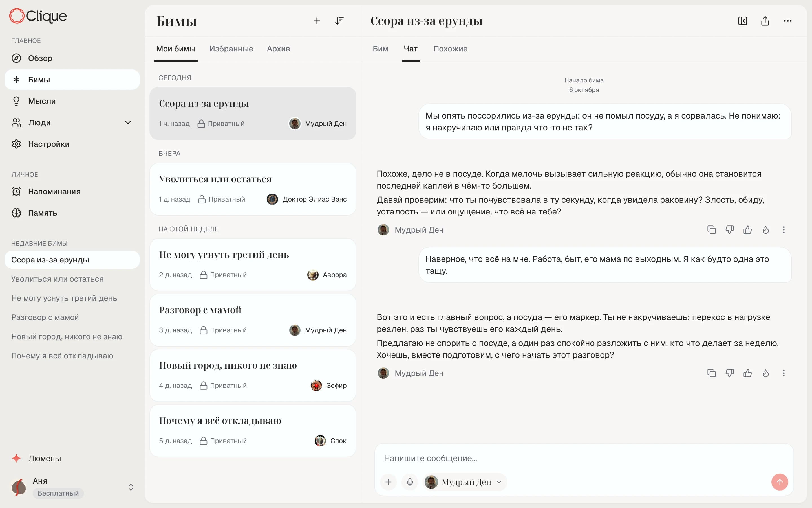This screenshot has height=508, width=812.
Task: Open the Бим tab of the conversation
Action: pyautogui.click(x=381, y=49)
